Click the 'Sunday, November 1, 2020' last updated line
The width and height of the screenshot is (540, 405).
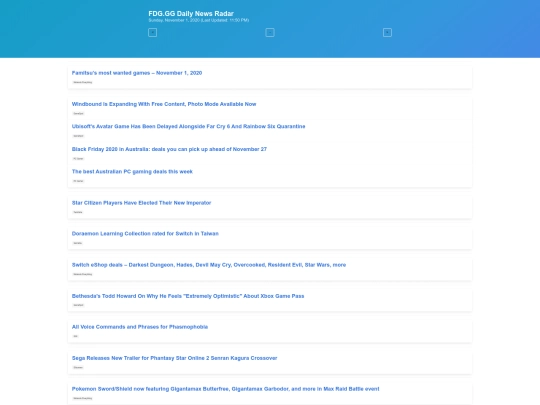coord(198,20)
